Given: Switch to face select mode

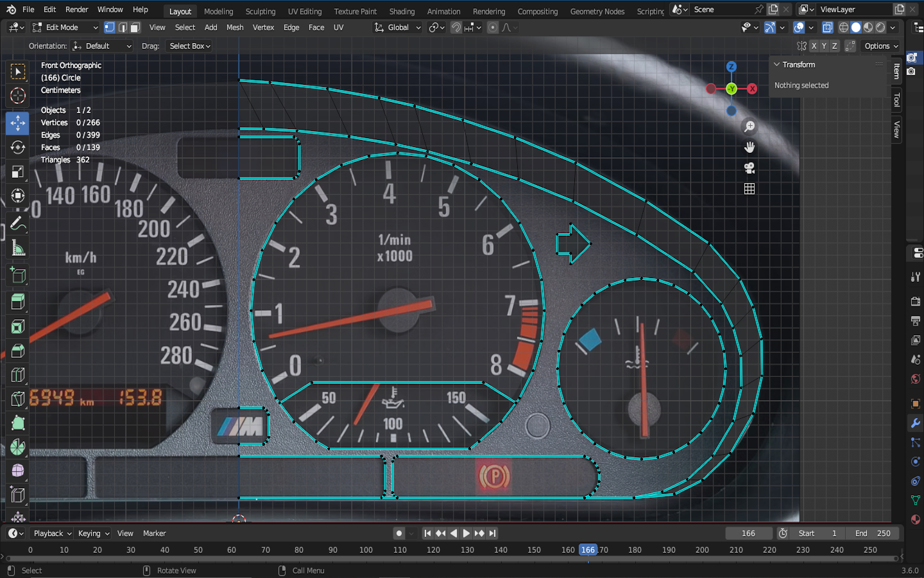Looking at the screenshot, I should click(x=135, y=28).
